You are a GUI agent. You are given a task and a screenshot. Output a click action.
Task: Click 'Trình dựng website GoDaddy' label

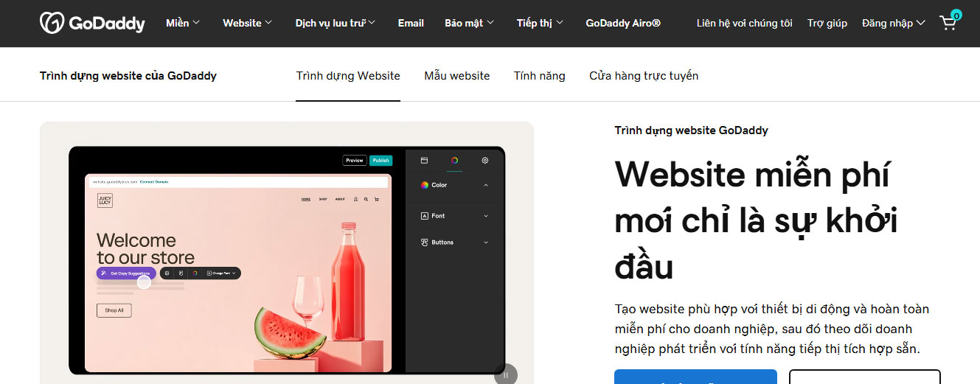pos(691,130)
